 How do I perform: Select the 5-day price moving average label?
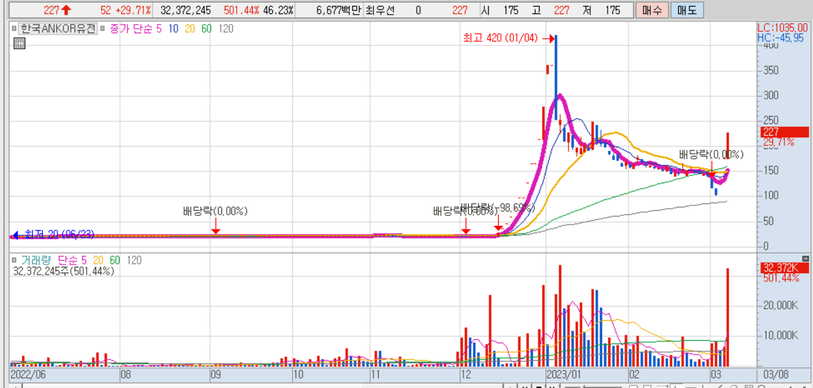pyautogui.click(x=159, y=29)
